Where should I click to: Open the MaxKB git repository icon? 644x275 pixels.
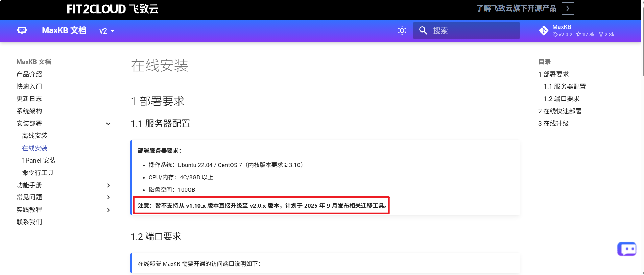(544, 30)
